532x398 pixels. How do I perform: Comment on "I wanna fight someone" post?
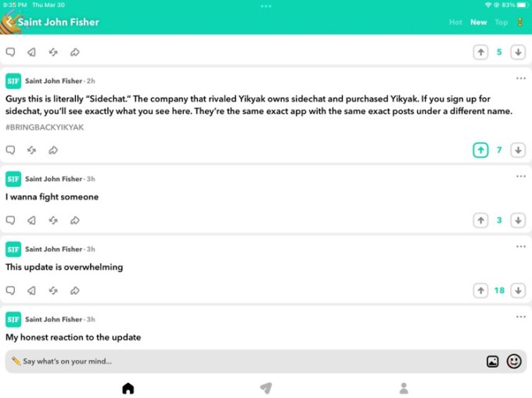click(x=10, y=221)
